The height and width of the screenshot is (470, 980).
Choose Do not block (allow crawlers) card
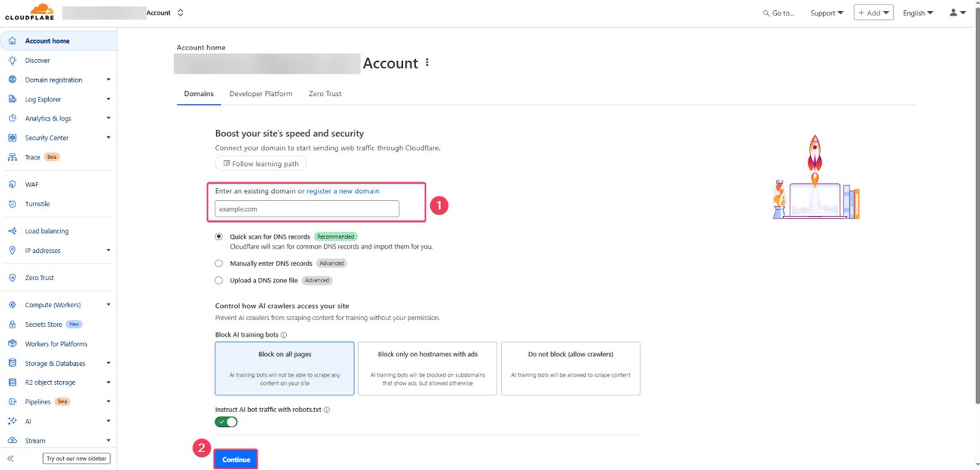[570, 368]
